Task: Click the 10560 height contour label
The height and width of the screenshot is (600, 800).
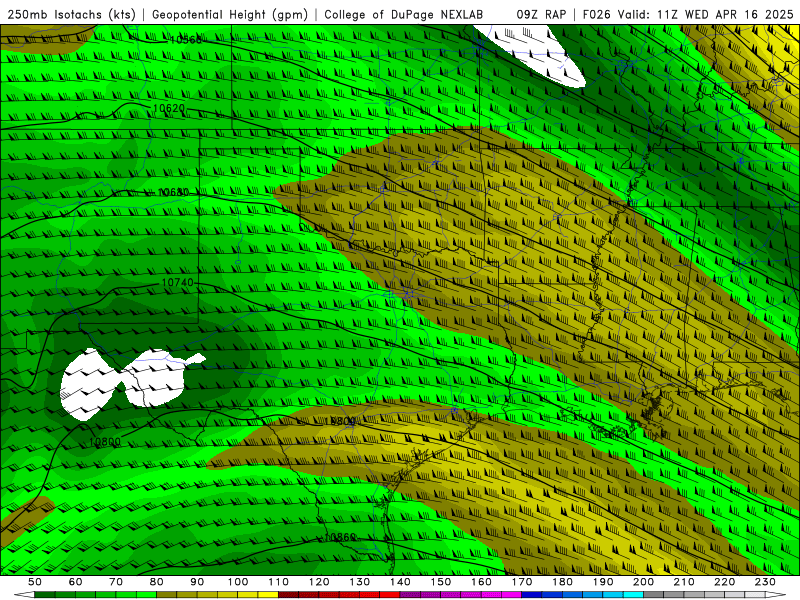Action: 186,40
